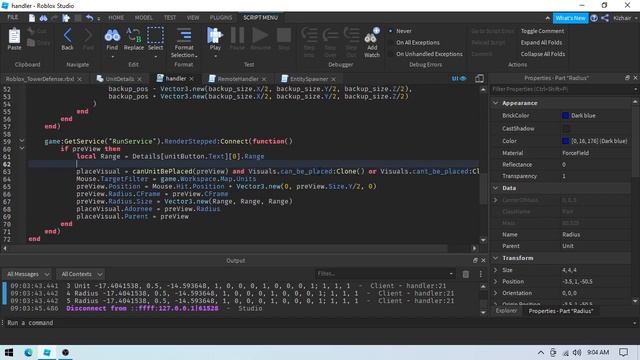Collapse the ribbon with the up caret
Viewport: 640px width, 360px height.
[547, 18]
